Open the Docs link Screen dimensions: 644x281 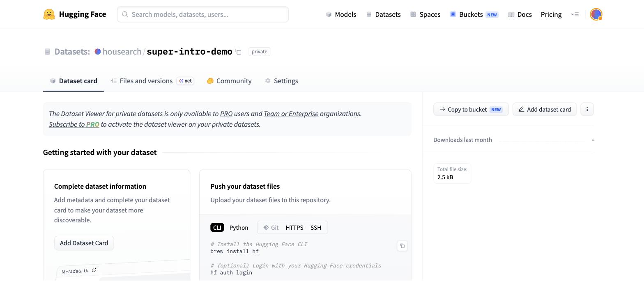point(520,14)
